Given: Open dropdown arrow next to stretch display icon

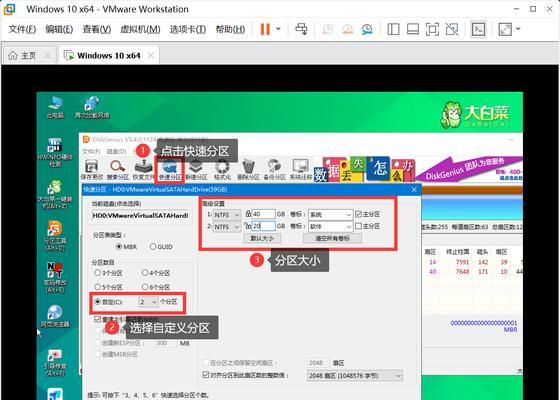Looking at the screenshot, I should click(518, 29).
